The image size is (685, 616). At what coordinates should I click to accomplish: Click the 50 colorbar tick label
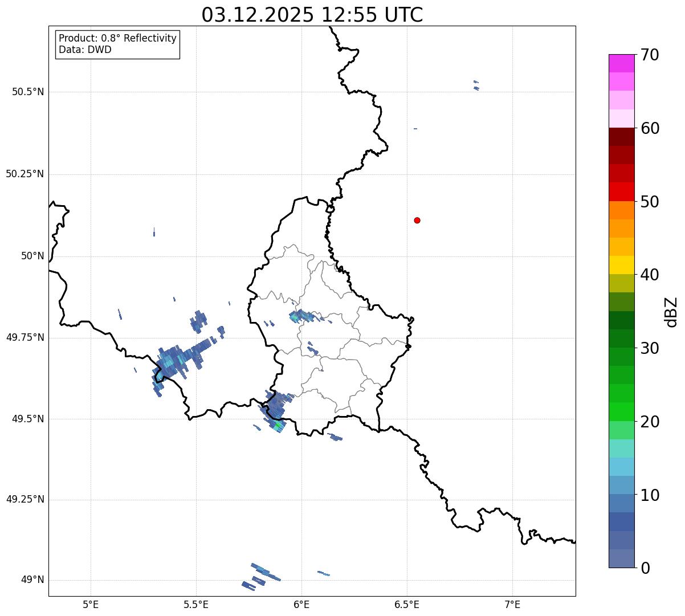(x=650, y=202)
